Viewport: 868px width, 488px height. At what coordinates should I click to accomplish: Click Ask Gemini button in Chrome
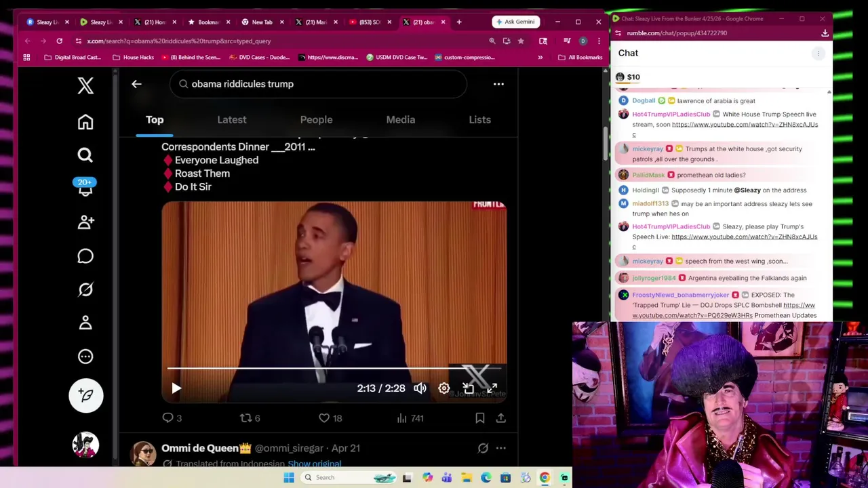(x=515, y=22)
